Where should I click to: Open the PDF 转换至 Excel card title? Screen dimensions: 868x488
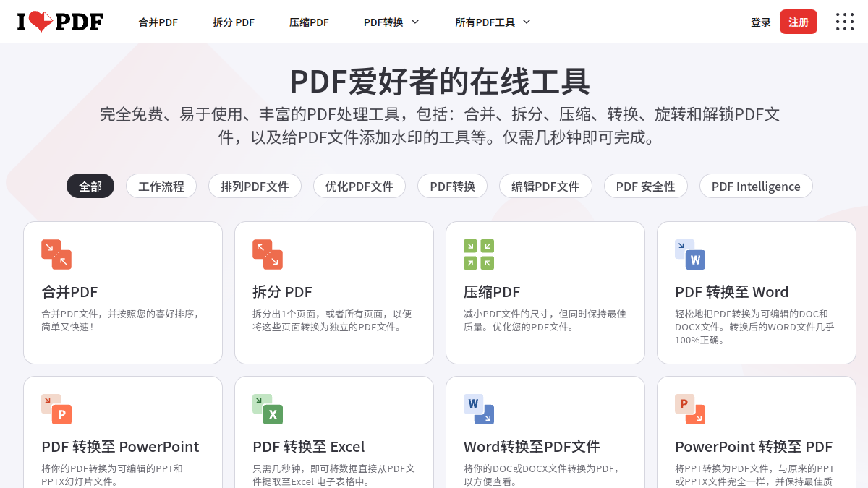pyautogui.click(x=309, y=447)
